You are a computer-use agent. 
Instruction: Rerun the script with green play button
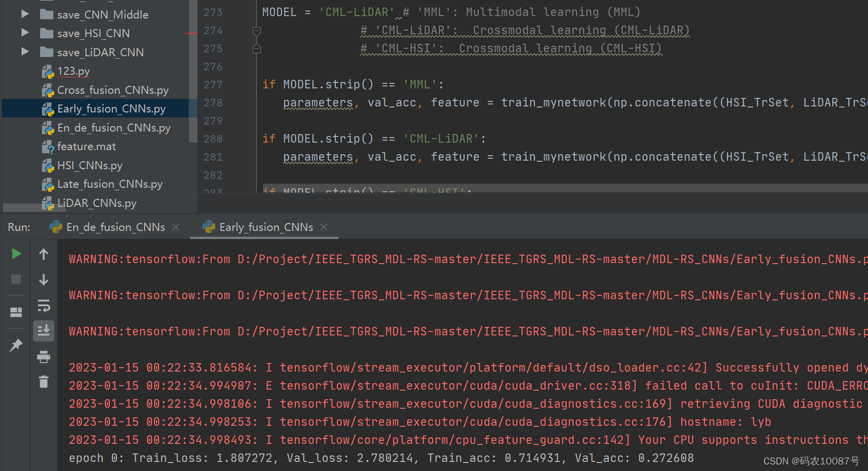tap(16, 254)
